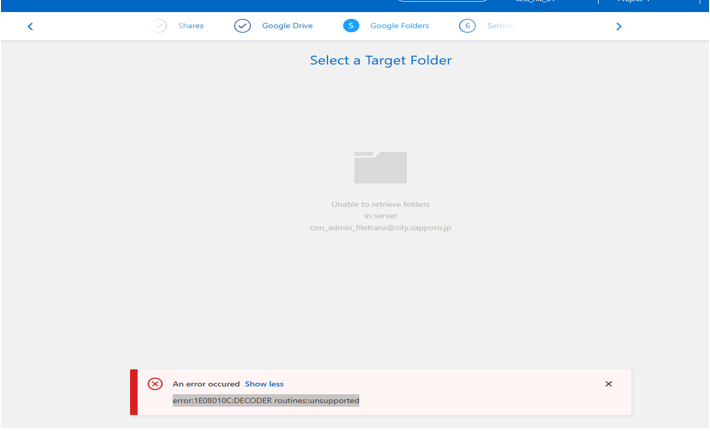Select the step 5 circle icon

(x=351, y=26)
